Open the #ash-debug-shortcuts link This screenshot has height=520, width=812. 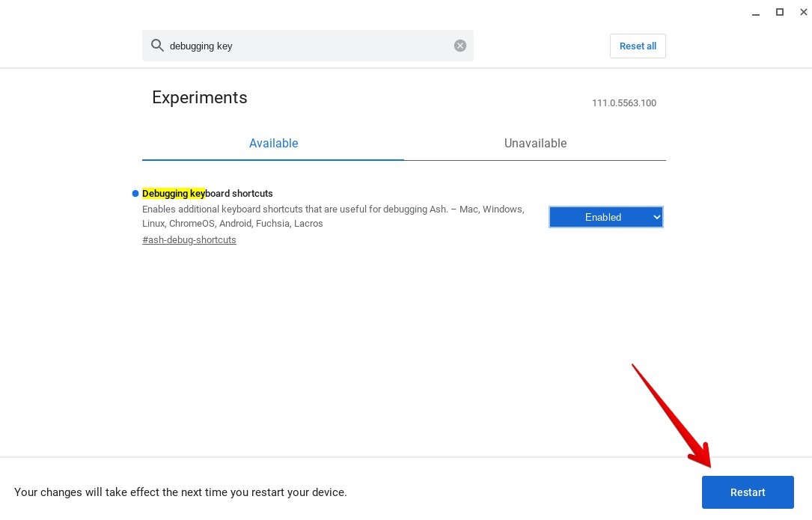189,239
